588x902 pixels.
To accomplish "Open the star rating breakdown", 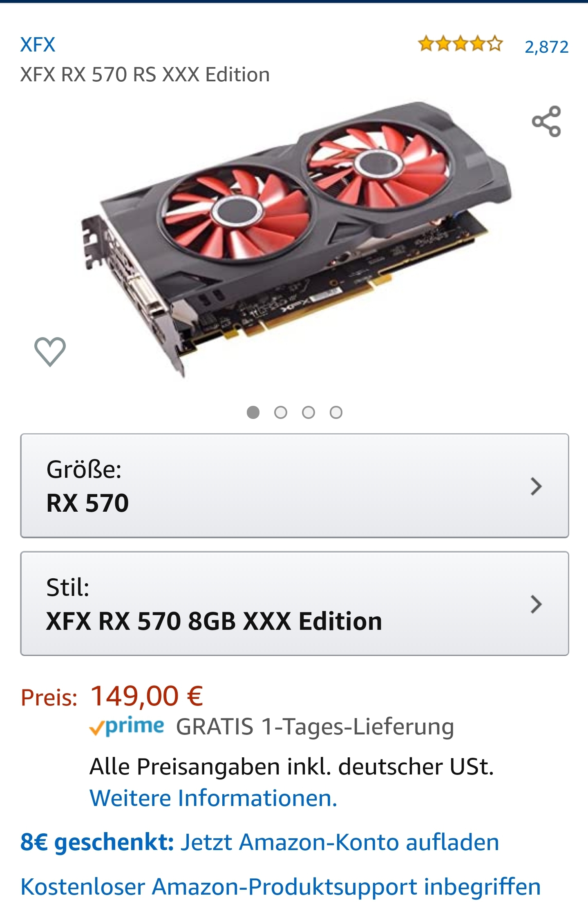I will 460,44.
